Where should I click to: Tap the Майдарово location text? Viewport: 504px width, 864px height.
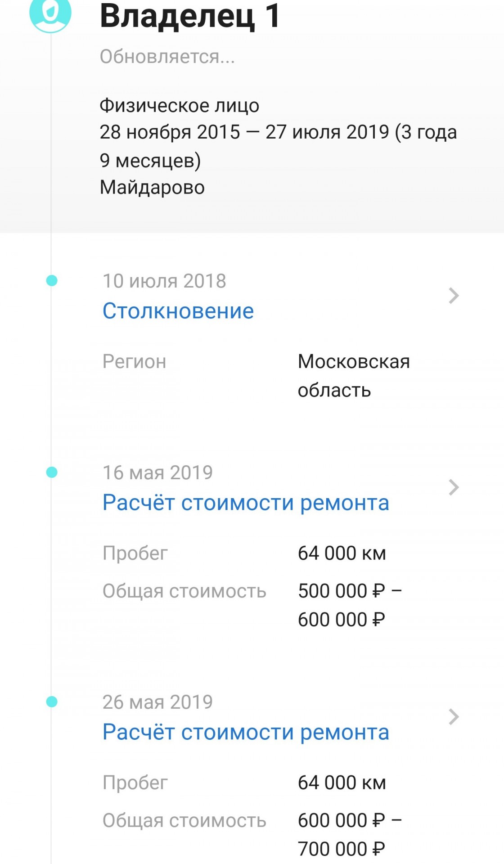(x=152, y=187)
